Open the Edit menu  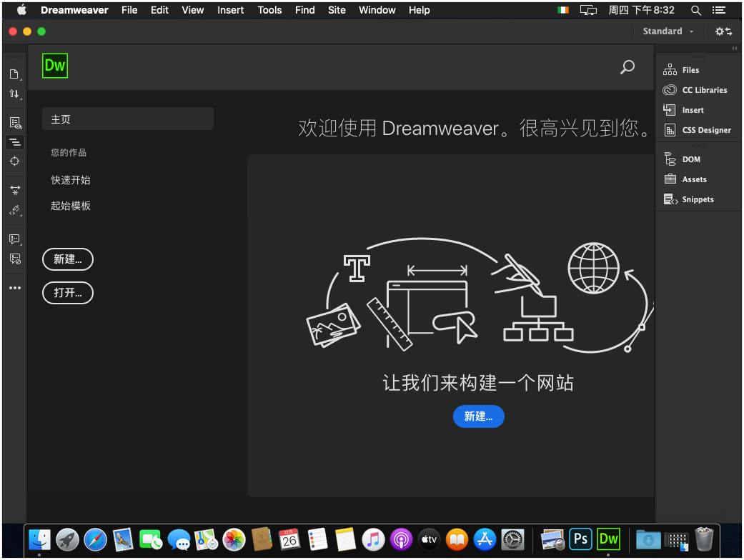159,10
